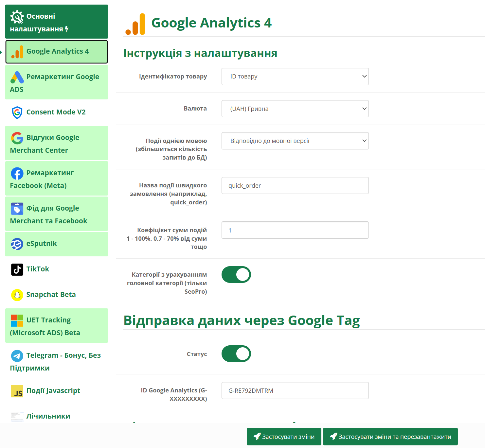485x448 pixels.
Task: Click the Facebook logo icon
Action: 17,173
